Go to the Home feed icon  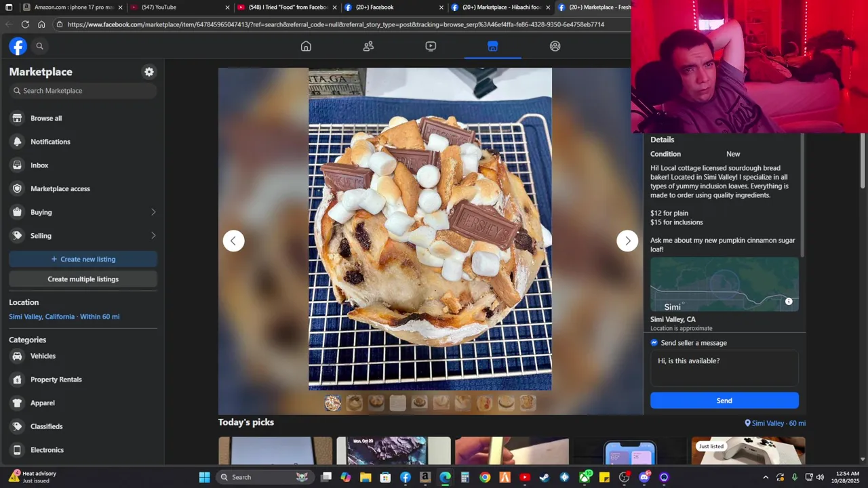(x=306, y=46)
